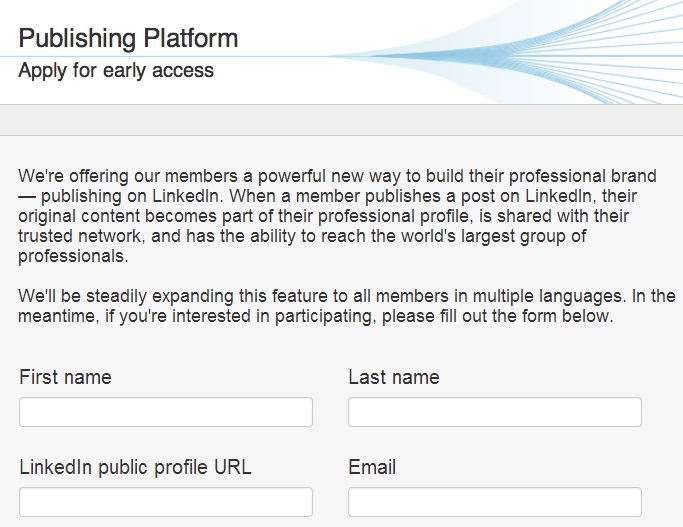Select the LinkedIn public profile URL field
Viewport: 683px width, 527px height.
166,502
